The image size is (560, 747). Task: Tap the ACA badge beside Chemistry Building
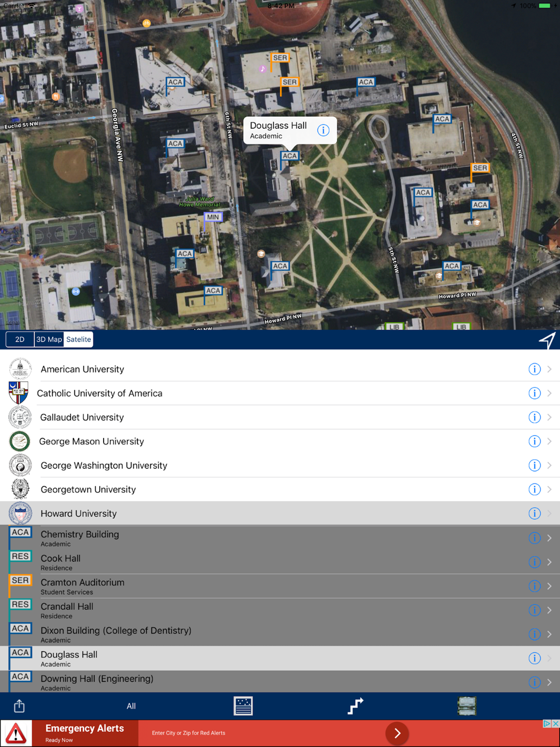(20, 533)
